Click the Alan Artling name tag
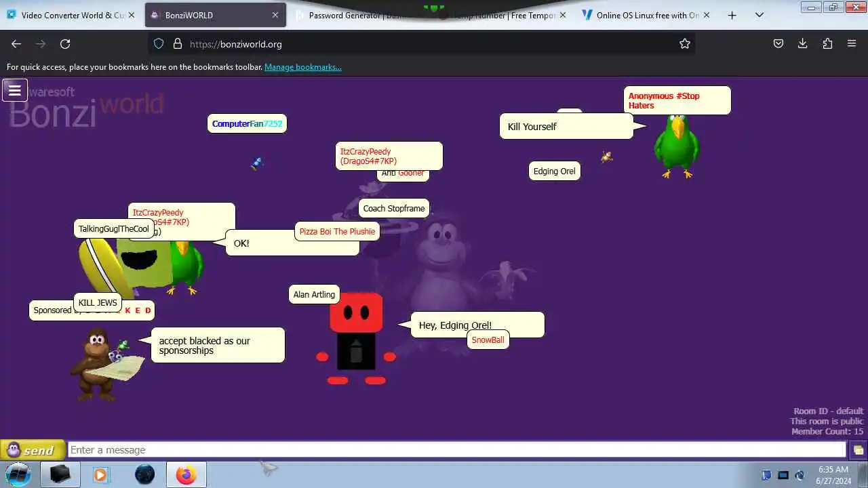This screenshot has width=868, height=488. coord(314,294)
